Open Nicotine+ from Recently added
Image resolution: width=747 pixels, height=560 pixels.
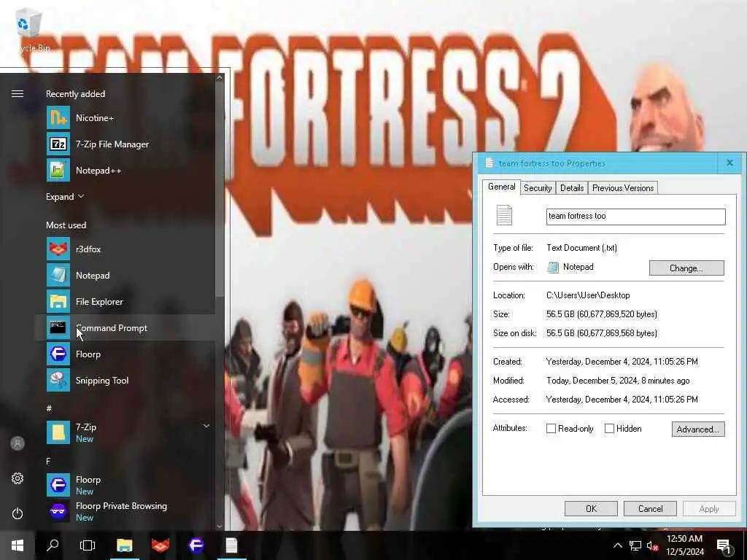125,118
